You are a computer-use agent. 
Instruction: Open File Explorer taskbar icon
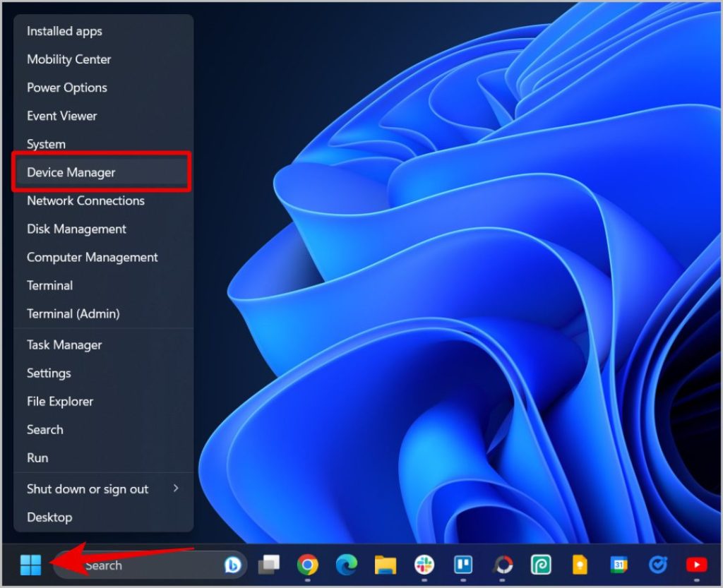[385, 565]
